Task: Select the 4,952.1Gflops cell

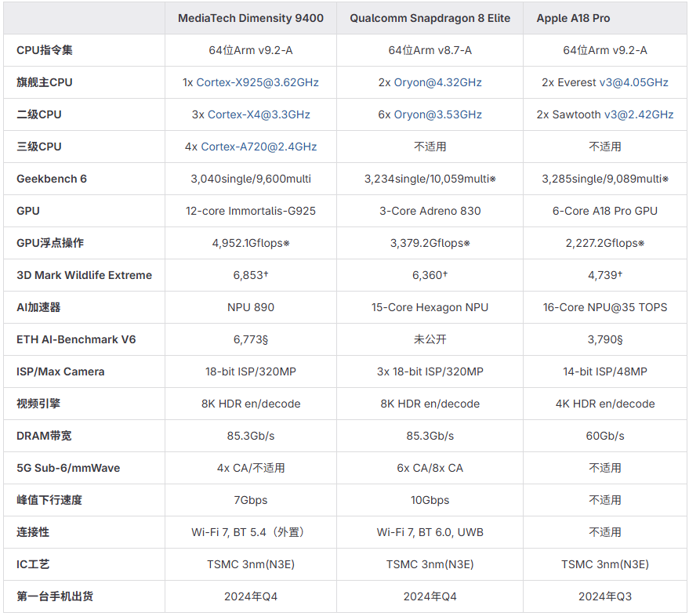Action: tap(251, 243)
